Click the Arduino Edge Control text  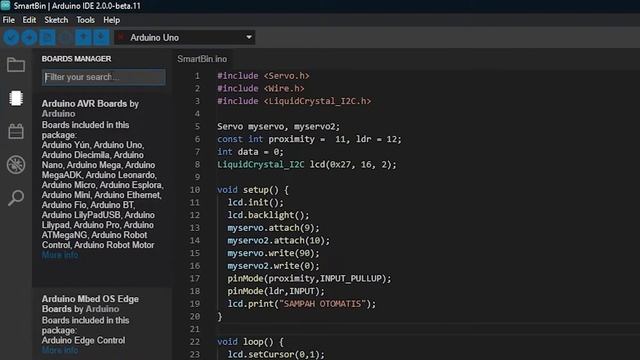(83, 340)
